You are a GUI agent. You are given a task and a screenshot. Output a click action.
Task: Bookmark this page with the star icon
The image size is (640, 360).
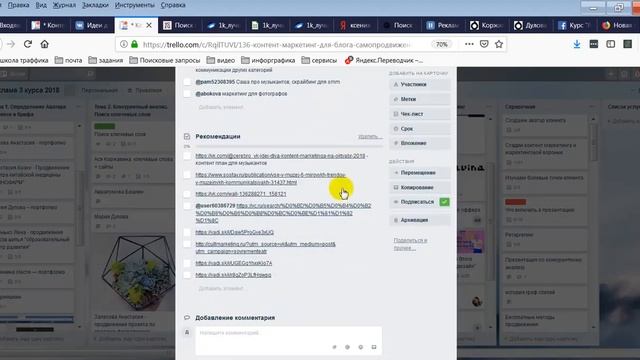499,44
